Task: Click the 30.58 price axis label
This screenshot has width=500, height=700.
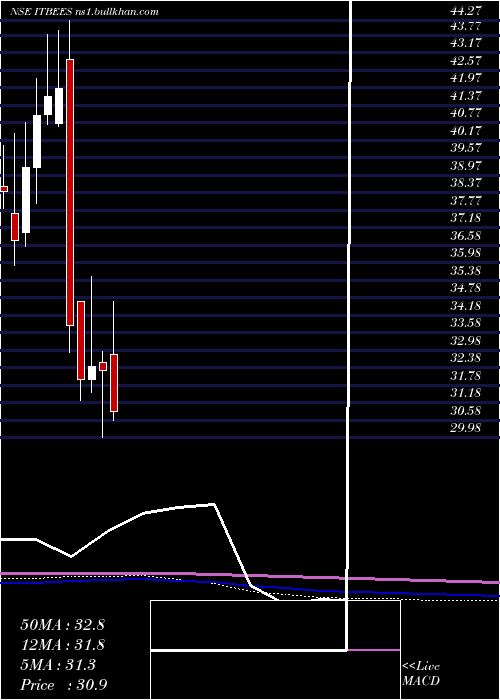Action: 466,411
